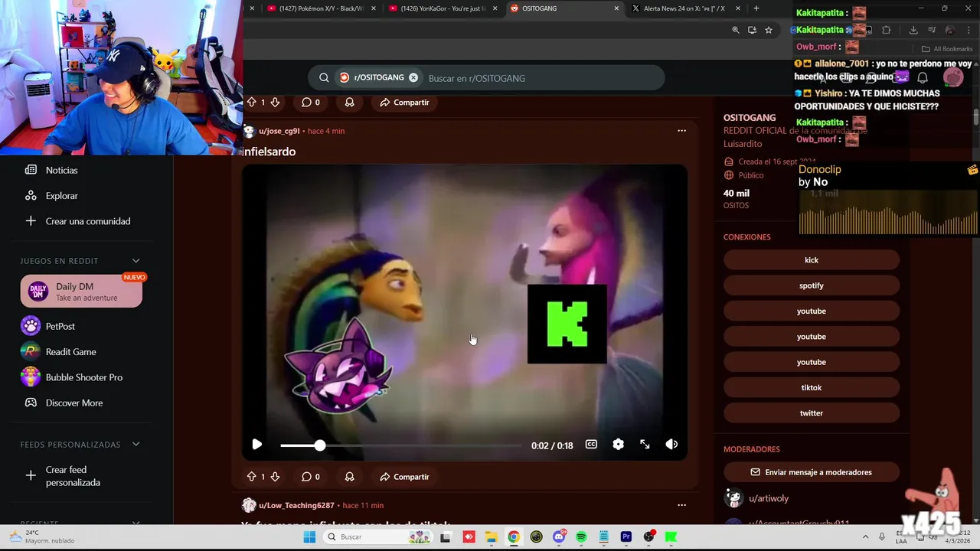The height and width of the screenshot is (551, 980).
Task: Share the infielsardo post via Compartir under the video
Action: 404,477
